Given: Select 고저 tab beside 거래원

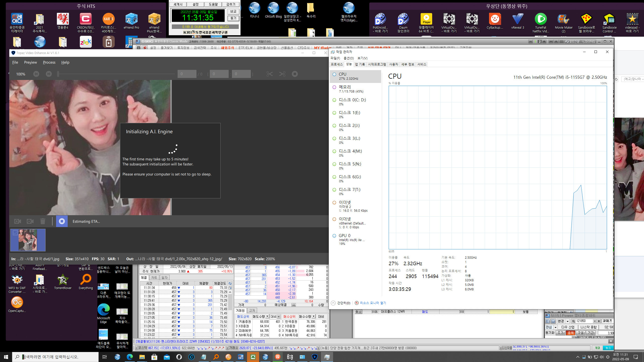Looking at the screenshot, I should coord(252,310).
